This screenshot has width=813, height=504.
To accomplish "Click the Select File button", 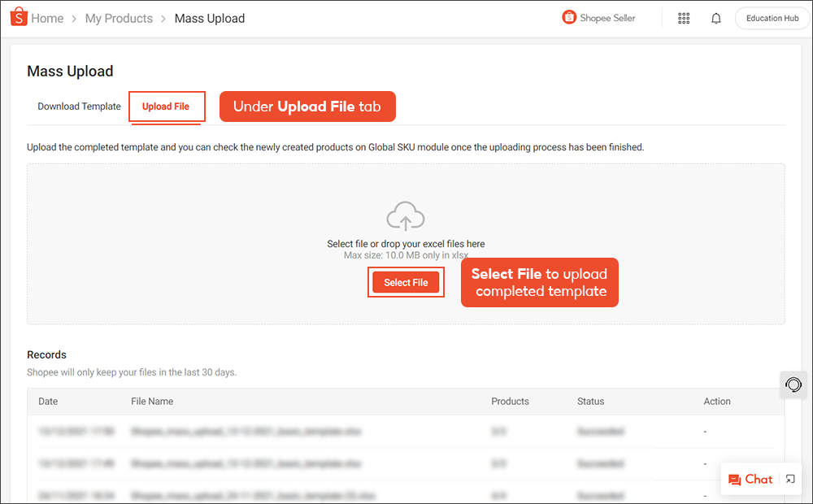I will point(406,282).
